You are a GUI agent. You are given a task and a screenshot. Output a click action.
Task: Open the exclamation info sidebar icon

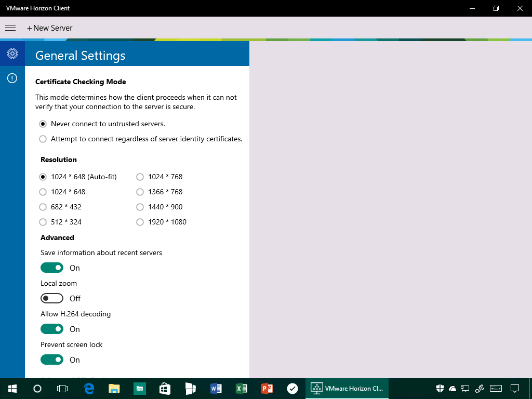pyautogui.click(x=12, y=78)
